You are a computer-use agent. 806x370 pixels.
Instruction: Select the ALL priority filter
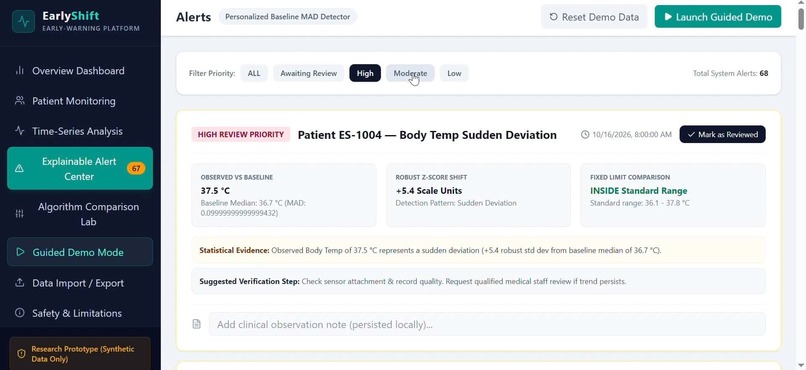coord(254,73)
